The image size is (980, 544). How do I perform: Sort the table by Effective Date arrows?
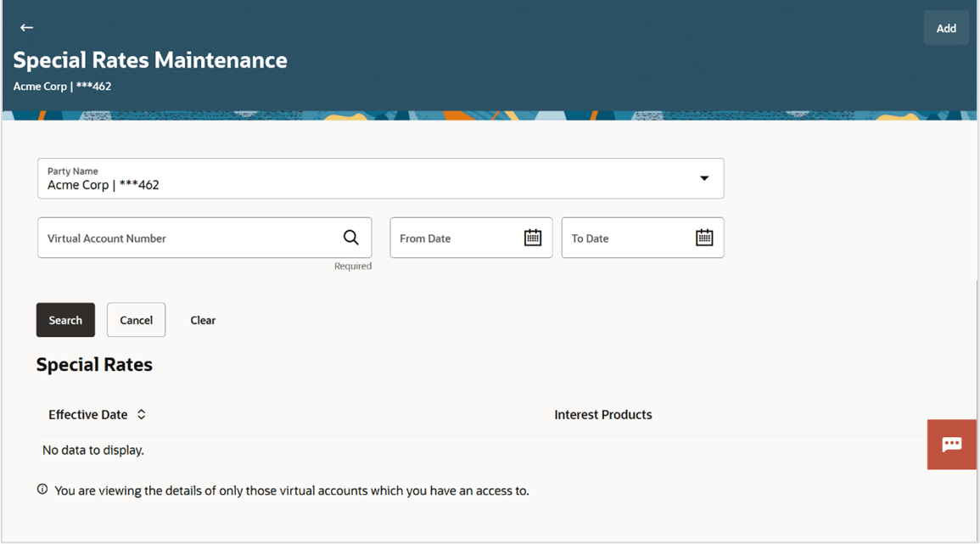coord(142,415)
